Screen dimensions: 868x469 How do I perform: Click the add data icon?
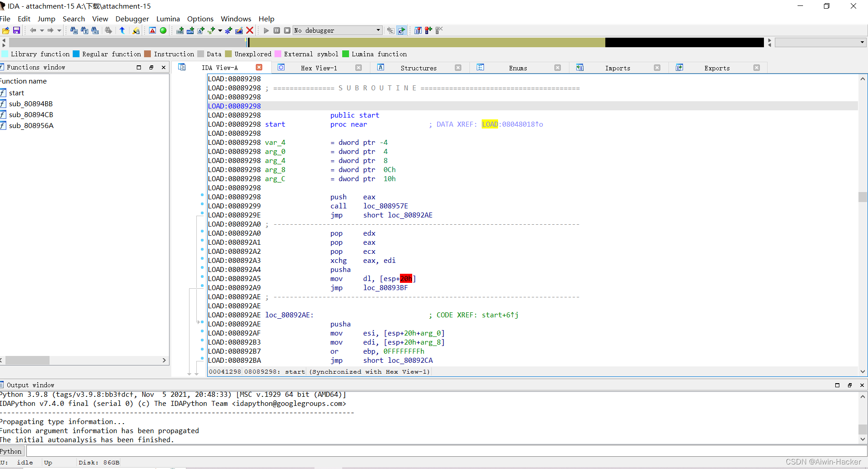tap(190, 30)
